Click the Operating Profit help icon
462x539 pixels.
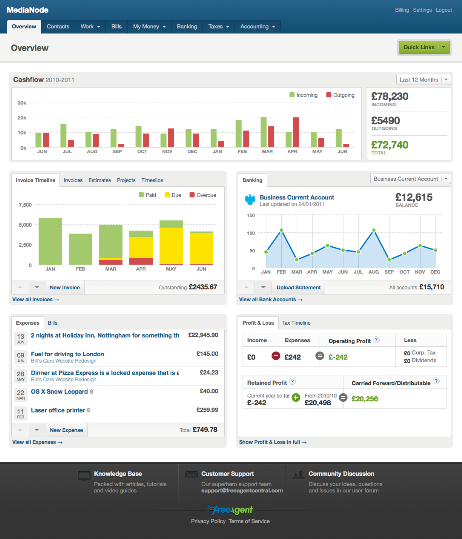(376, 340)
